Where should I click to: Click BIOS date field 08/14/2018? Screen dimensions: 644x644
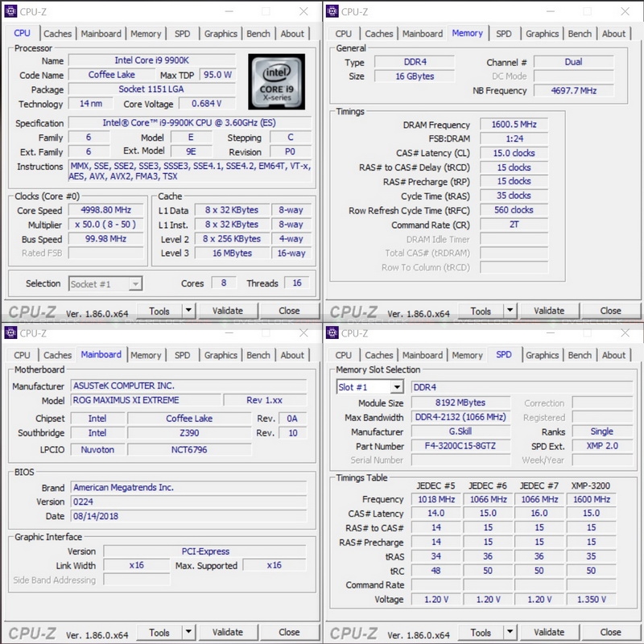(x=188, y=516)
